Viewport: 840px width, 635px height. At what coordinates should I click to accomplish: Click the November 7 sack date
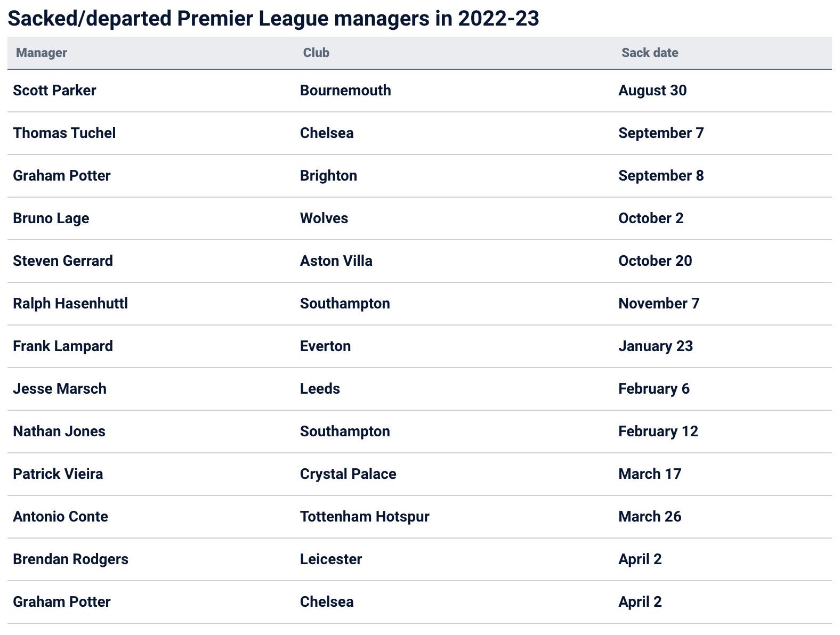coord(659,304)
